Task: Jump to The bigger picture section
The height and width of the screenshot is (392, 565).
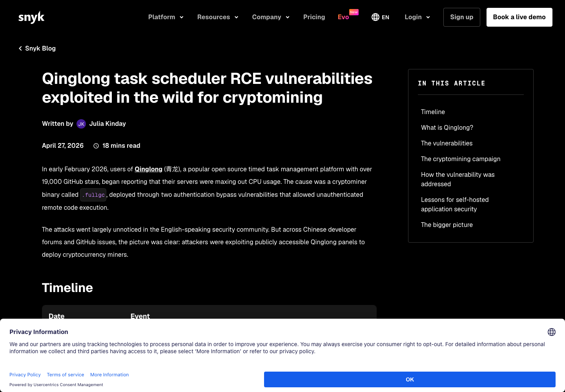Action: coord(447,225)
